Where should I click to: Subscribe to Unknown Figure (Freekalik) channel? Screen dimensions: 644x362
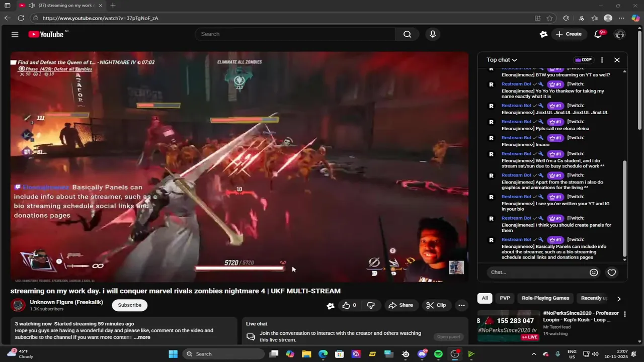pyautogui.click(x=129, y=305)
